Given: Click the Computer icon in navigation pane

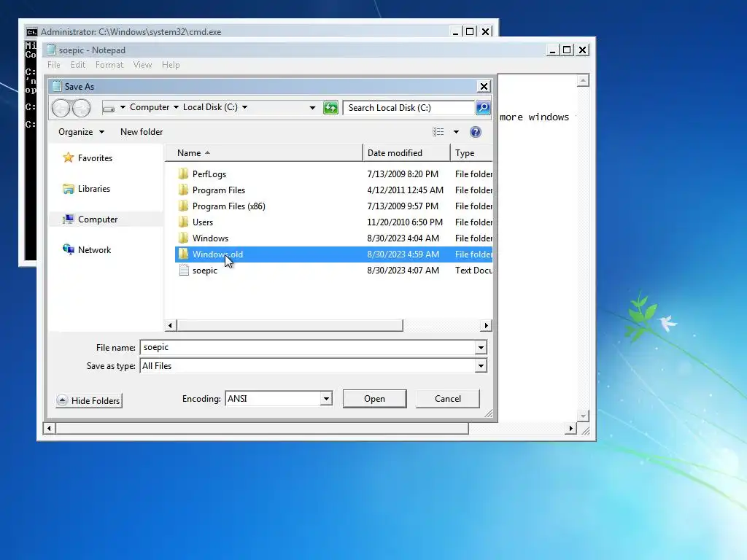Looking at the screenshot, I should (x=69, y=219).
